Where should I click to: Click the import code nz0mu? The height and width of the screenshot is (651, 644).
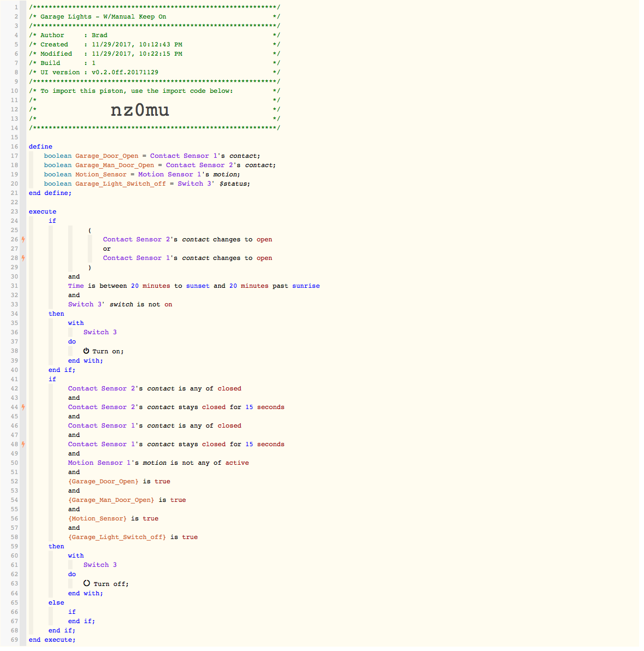click(140, 110)
